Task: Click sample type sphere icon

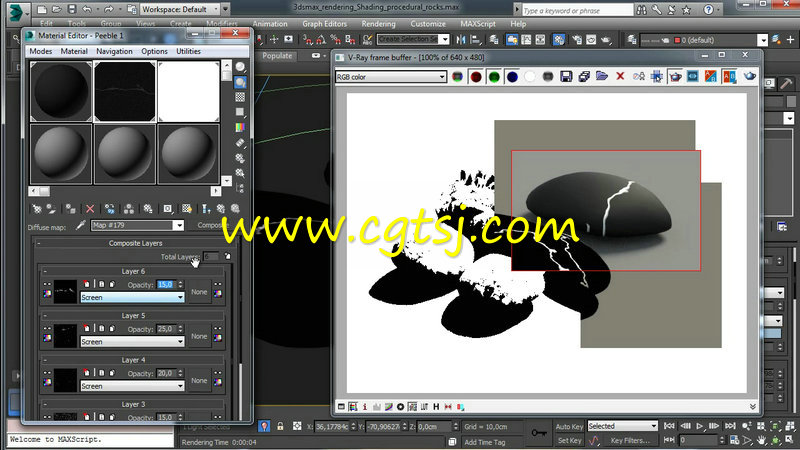Action: click(x=240, y=67)
